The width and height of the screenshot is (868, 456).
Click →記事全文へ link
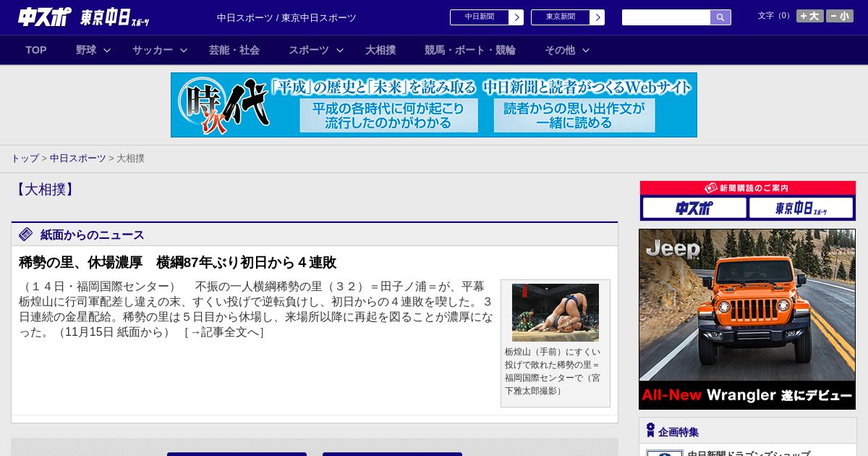(224, 332)
